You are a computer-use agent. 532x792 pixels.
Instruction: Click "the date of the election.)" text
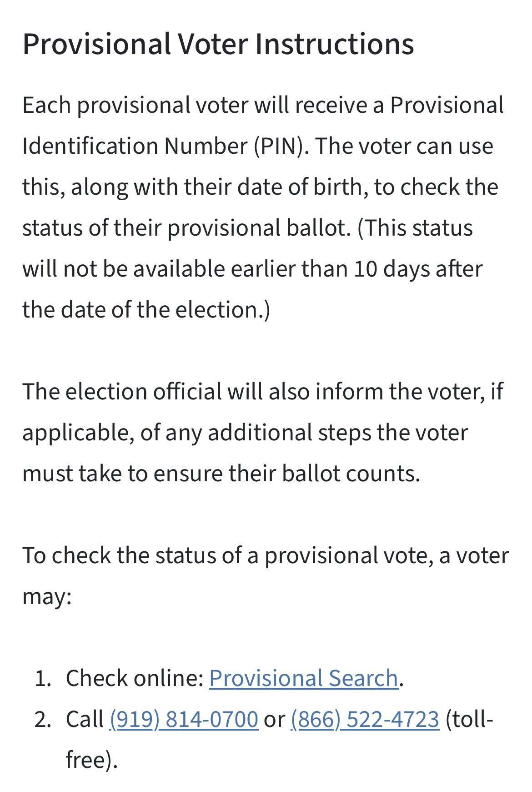pyautogui.click(x=146, y=310)
